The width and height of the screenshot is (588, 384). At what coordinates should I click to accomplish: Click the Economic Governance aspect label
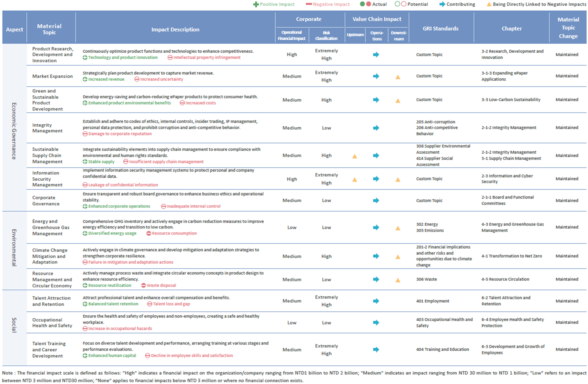click(x=14, y=131)
